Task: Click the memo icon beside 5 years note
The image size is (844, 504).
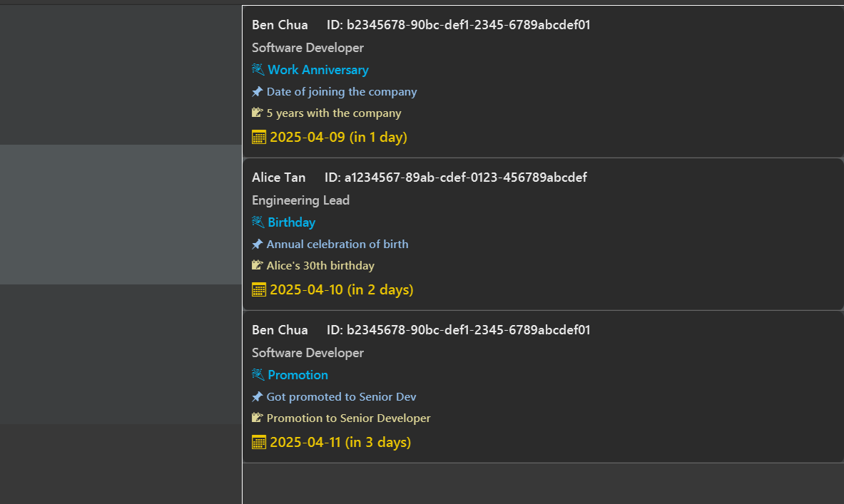Action: tap(258, 113)
